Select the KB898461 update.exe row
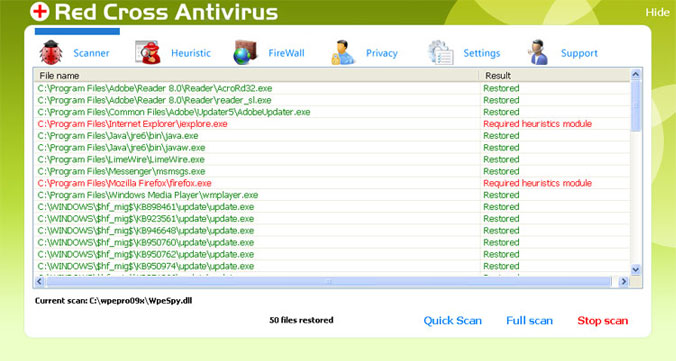676x361 pixels. click(332, 207)
